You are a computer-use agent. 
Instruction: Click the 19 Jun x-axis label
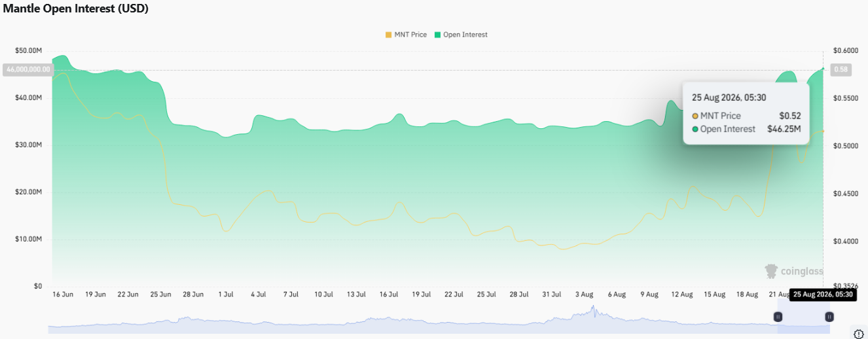[96, 294]
